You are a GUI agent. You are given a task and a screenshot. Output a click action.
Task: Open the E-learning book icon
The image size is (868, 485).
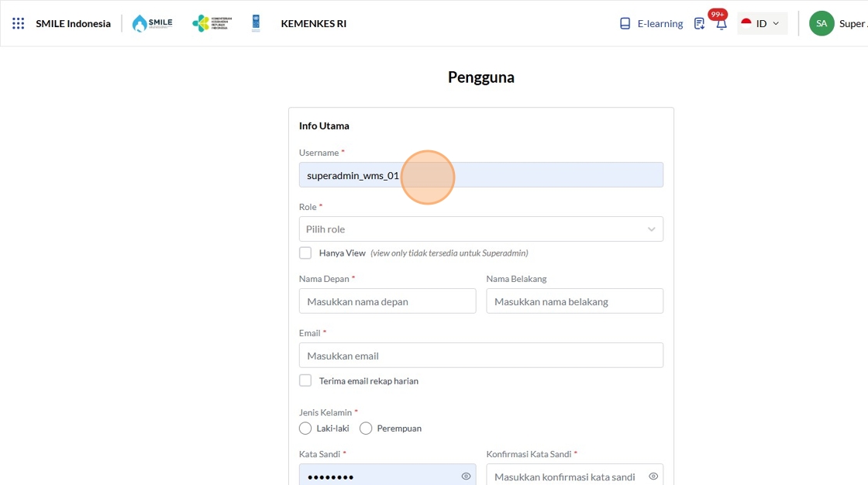[625, 23]
